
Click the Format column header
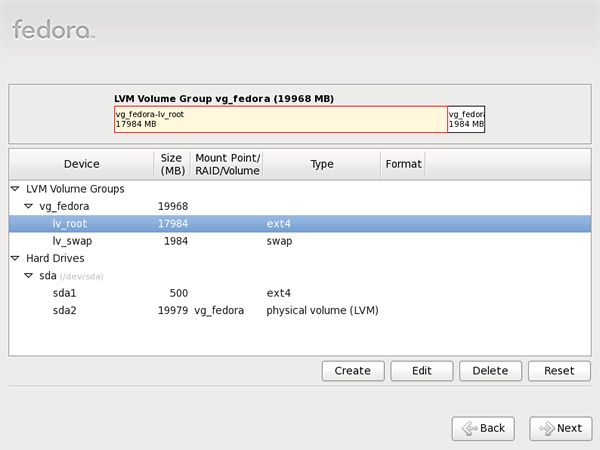pyautogui.click(x=403, y=164)
